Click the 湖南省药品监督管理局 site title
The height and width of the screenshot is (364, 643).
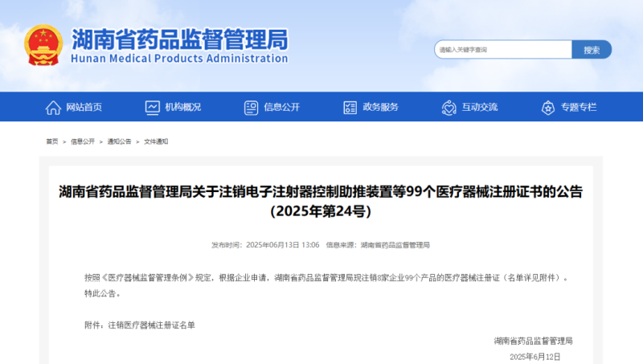179,38
